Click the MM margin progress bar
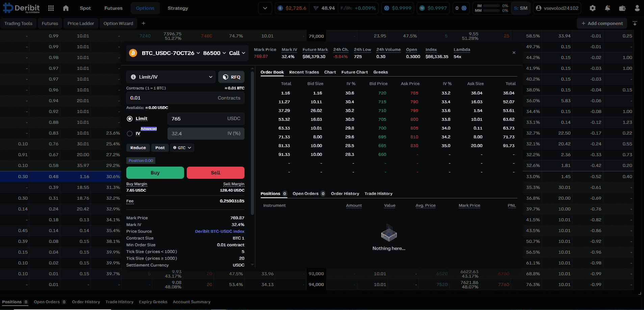 (x=492, y=10)
